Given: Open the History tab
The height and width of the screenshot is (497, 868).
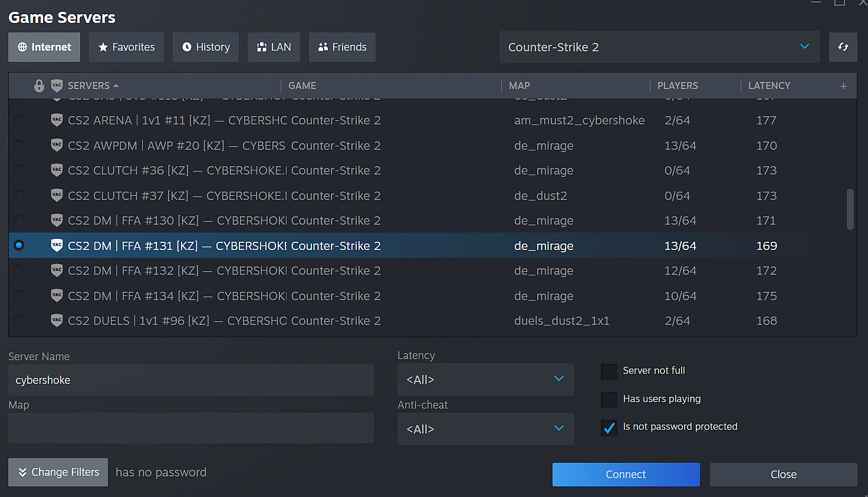Looking at the screenshot, I should (205, 47).
